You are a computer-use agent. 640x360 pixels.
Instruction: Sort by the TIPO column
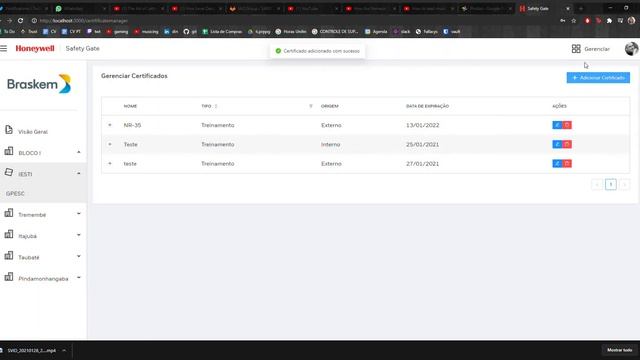[x=216, y=106]
